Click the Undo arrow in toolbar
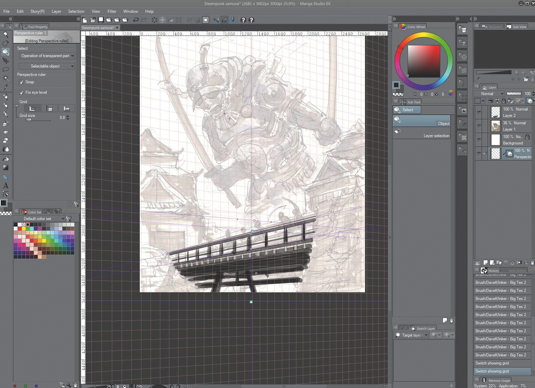Viewport: 535px width, 388px height. [135, 20]
